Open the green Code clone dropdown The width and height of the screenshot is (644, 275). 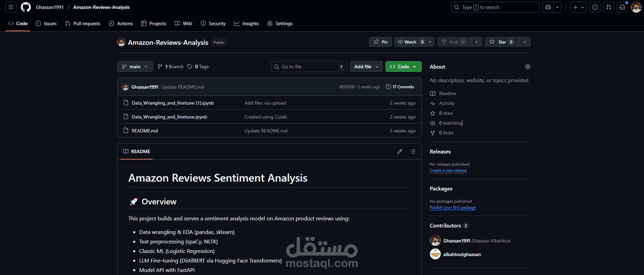[403, 67]
